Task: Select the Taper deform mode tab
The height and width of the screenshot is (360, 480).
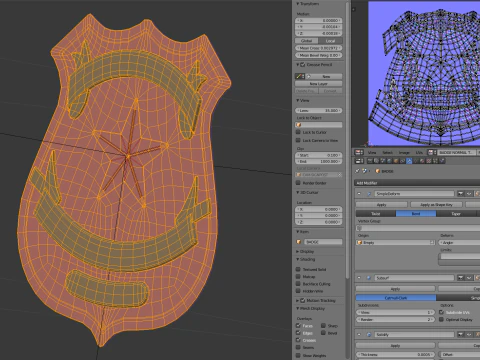Action: pyautogui.click(x=456, y=213)
